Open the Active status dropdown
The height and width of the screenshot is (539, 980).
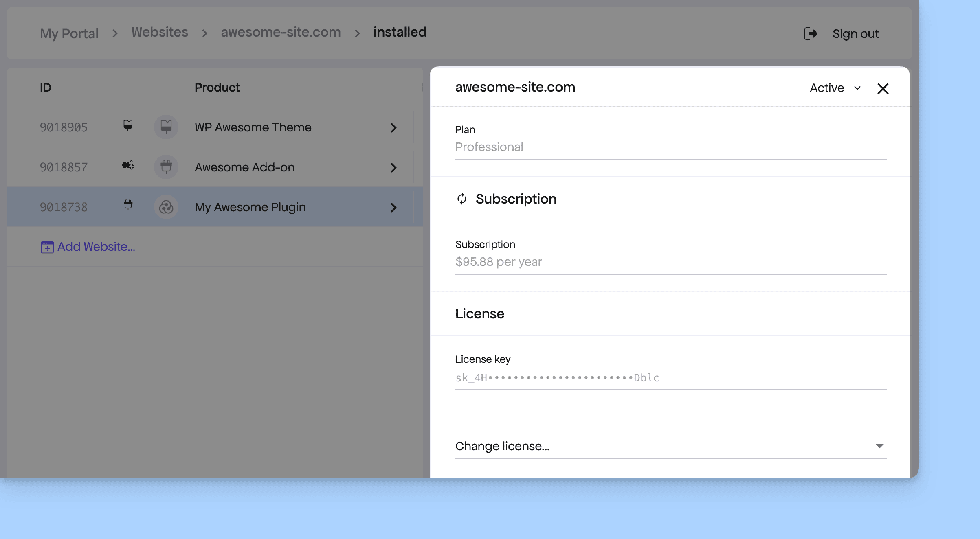point(835,88)
